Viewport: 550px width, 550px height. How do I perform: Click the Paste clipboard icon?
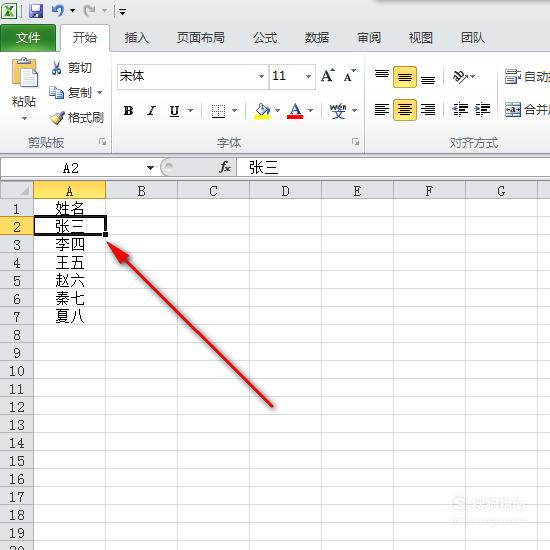[24, 72]
